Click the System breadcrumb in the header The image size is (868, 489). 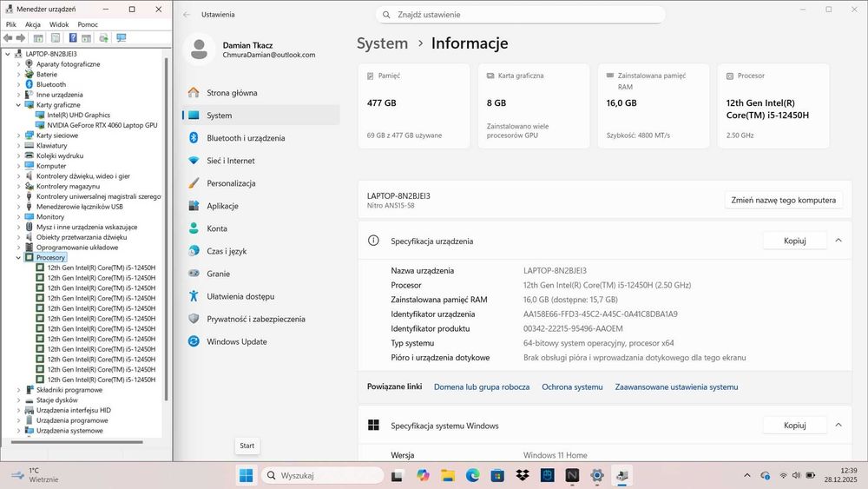[x=382, y=43]
